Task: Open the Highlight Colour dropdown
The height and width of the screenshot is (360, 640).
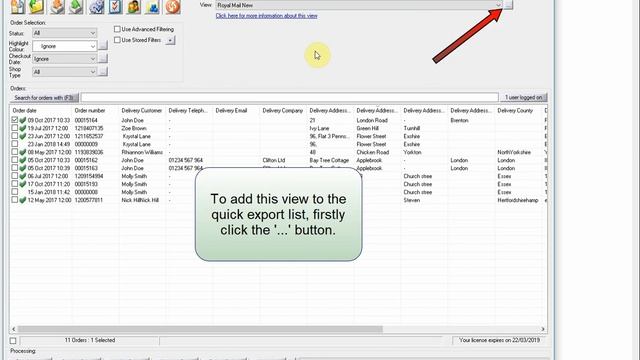Action: coord(64,46)
